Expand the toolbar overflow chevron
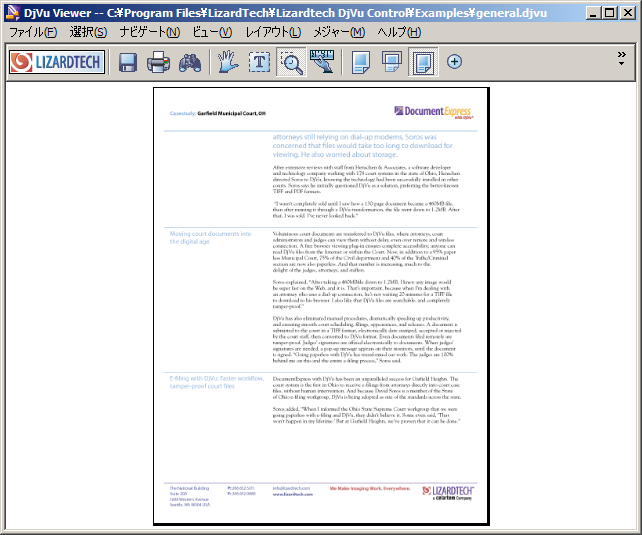 [x=622, y=58]
